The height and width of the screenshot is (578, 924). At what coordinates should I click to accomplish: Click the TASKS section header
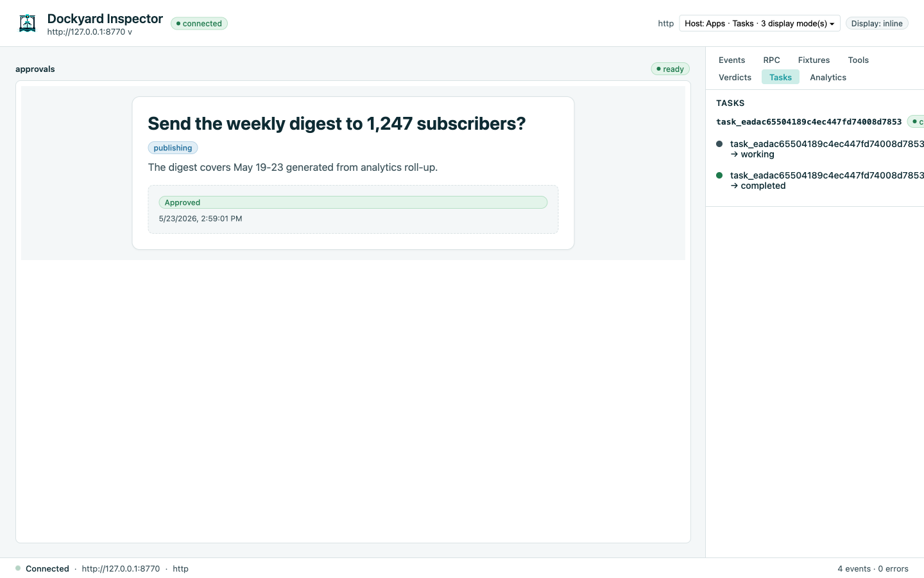point(730,103)
